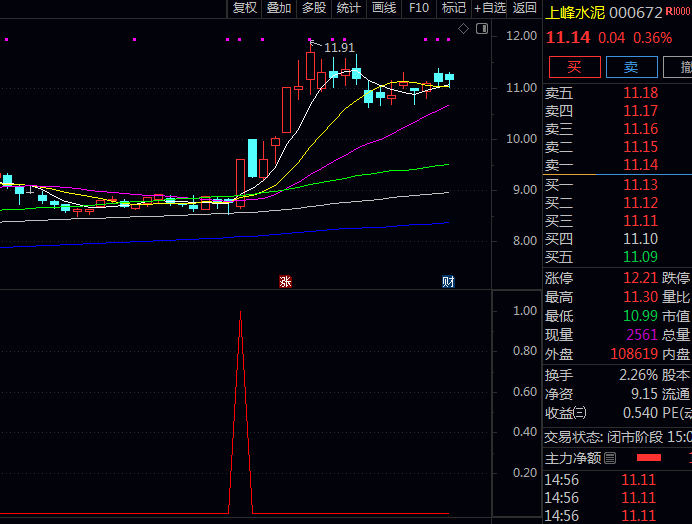Image resolution: width=692 pixels, height=524 pixels.
Task: Open the list icon beside 主力净额
Action: 610,458
